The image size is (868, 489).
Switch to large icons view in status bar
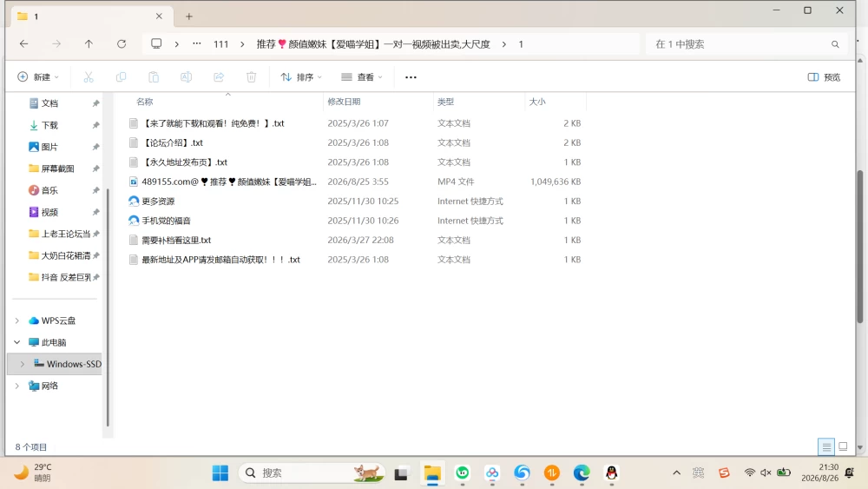(x=843, y=446)
